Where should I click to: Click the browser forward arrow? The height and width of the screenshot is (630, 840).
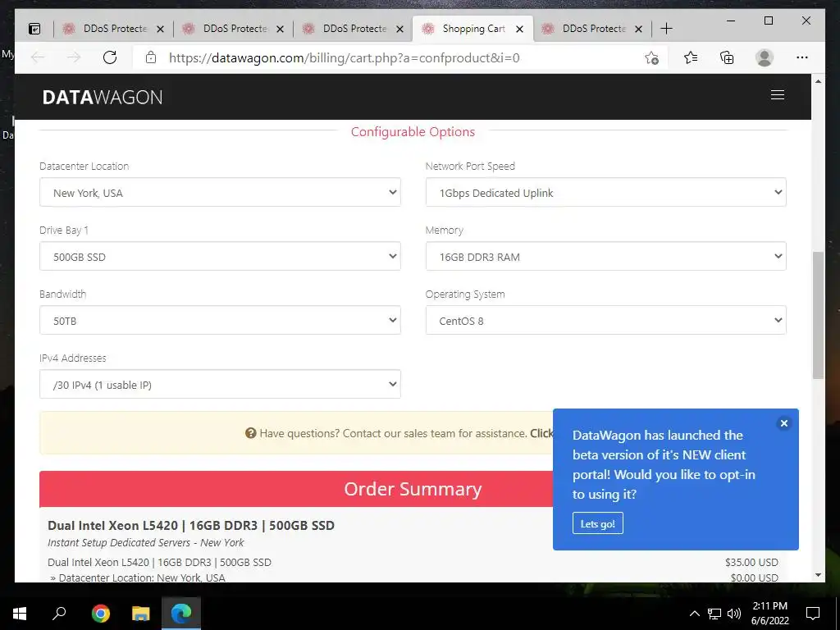click(74, 57)
